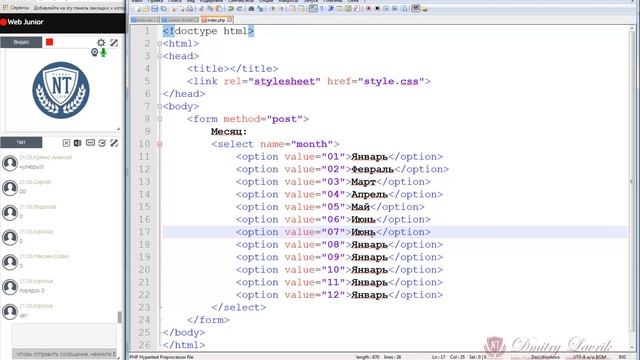This screenshot has width=640, height=360.
Task: Collapse the select fold on line 10
Action: pos(160,144)
